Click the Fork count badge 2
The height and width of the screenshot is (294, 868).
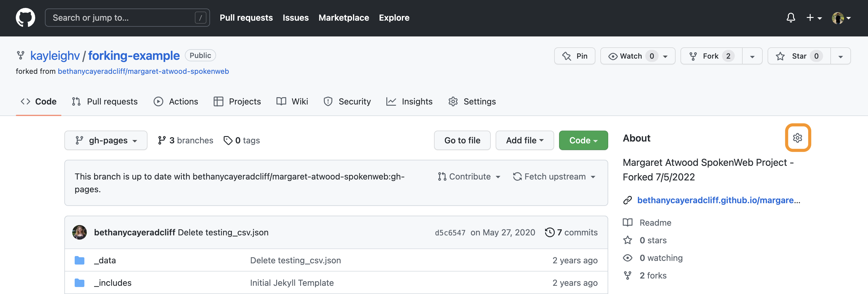728,56
